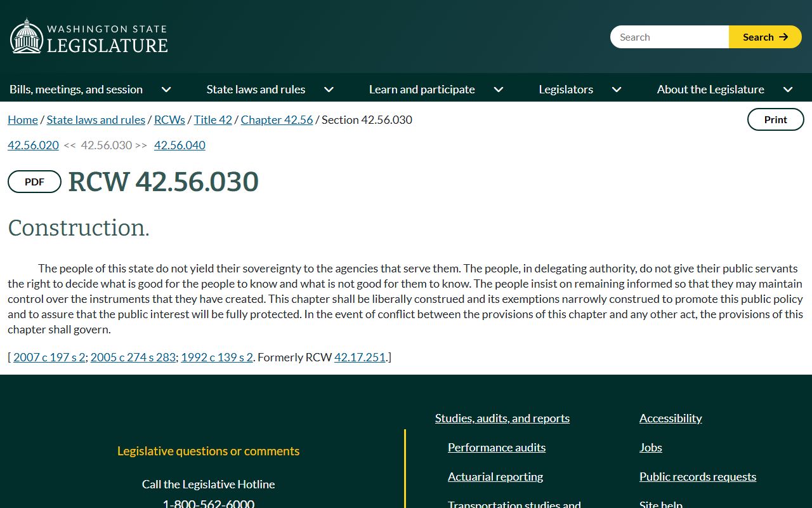Viewport: 812px width, 508px height.
Task: Open Legislators menu
Action: (566, 90)
